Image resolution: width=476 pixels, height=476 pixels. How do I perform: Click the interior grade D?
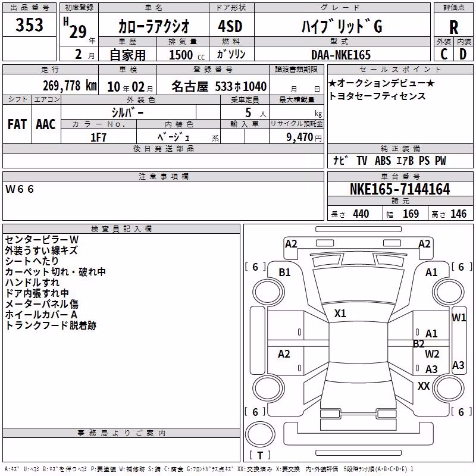pos(463,54)
